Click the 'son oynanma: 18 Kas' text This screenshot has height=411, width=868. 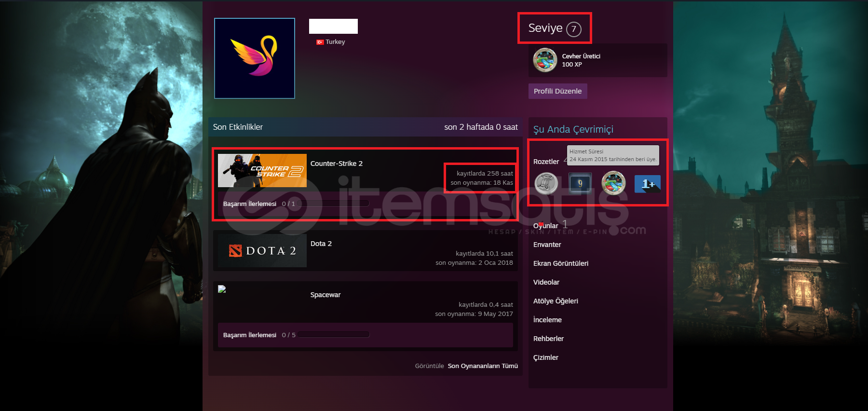click(482, 182)
